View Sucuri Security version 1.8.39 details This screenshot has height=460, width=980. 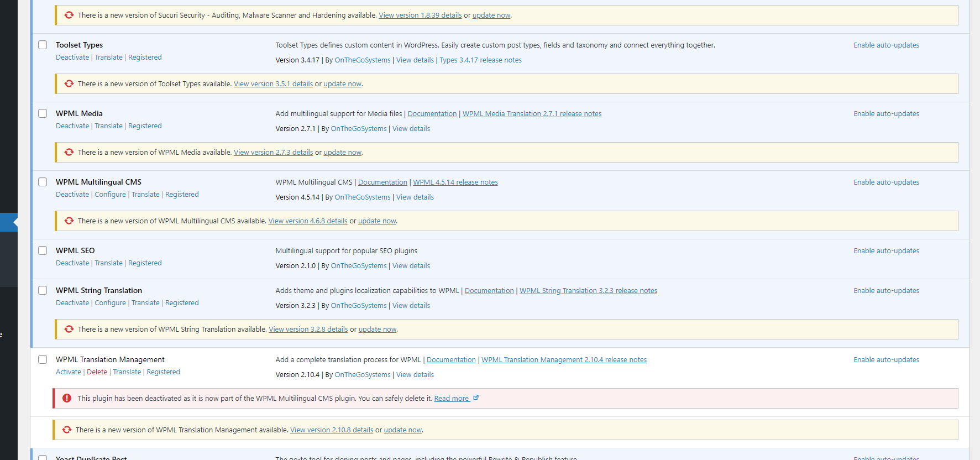point(420,15)
